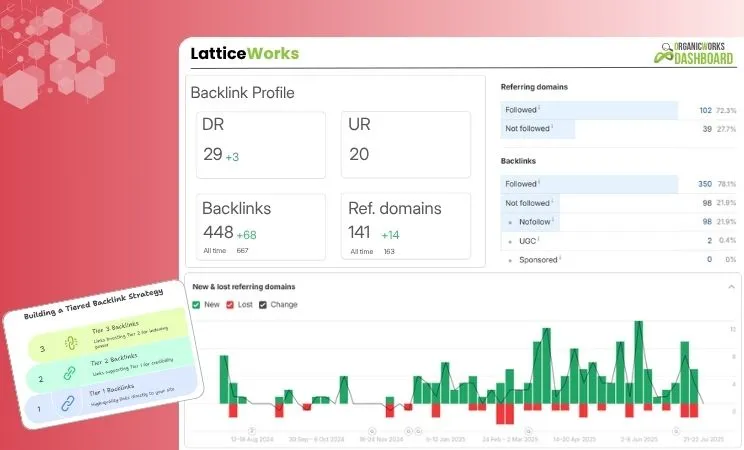Image resolution: width=744 pixels, height=450 pixels.
Task: Click the 39 not followed domains value
Action: point(707,129)
